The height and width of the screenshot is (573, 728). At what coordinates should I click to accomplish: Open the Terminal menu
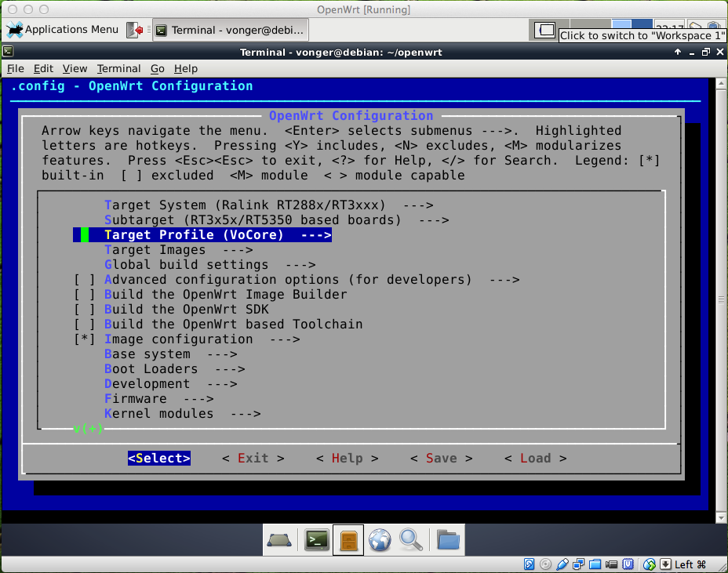(119, 69)
